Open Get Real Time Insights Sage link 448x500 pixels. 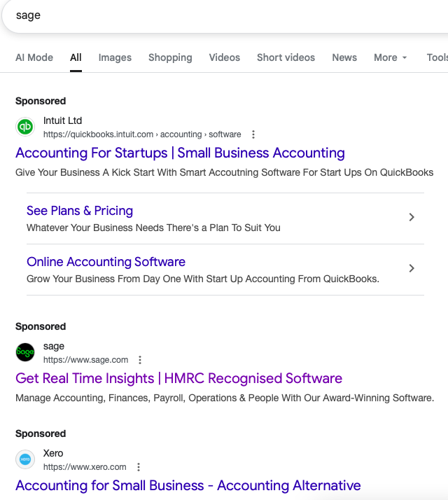tap(178, 378)
